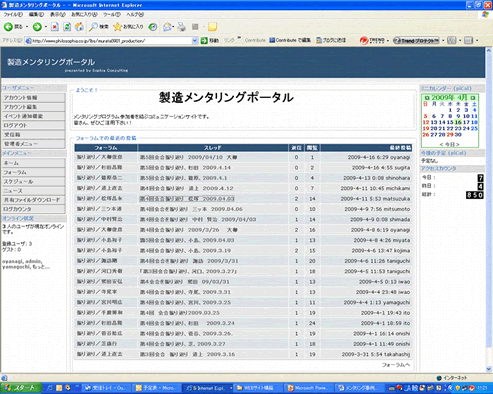Open the address bar dropdown arrow
The height and width of the screenshot is (394, 493).
click(195, 41)
